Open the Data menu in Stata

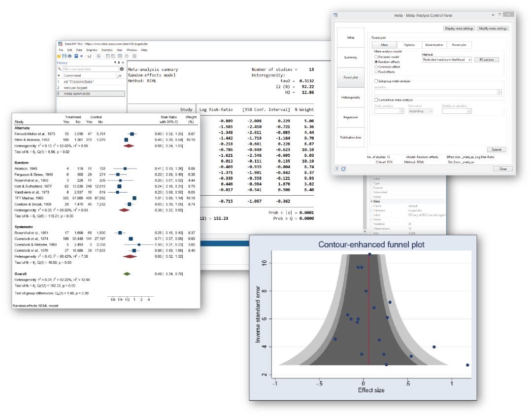click(79, 50)
